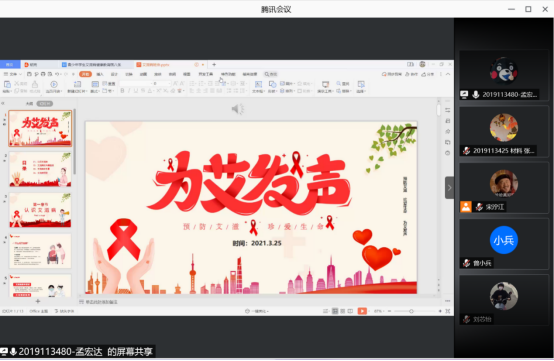Open the 文件 file menu dropdown

click(x=13, y=74)
